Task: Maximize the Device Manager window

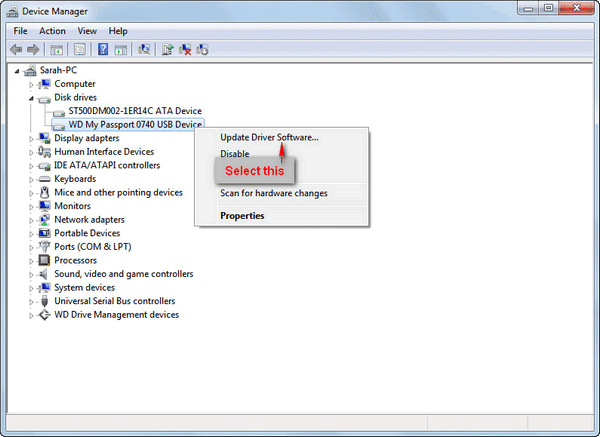Action: click(549, 8)
